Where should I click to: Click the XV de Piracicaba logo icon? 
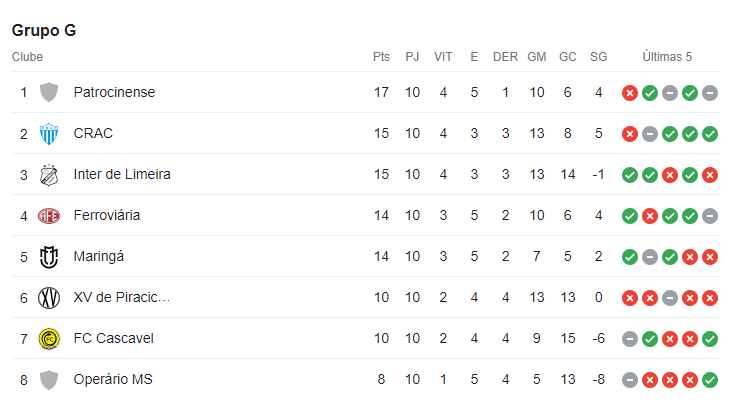(x=49, y=298)
